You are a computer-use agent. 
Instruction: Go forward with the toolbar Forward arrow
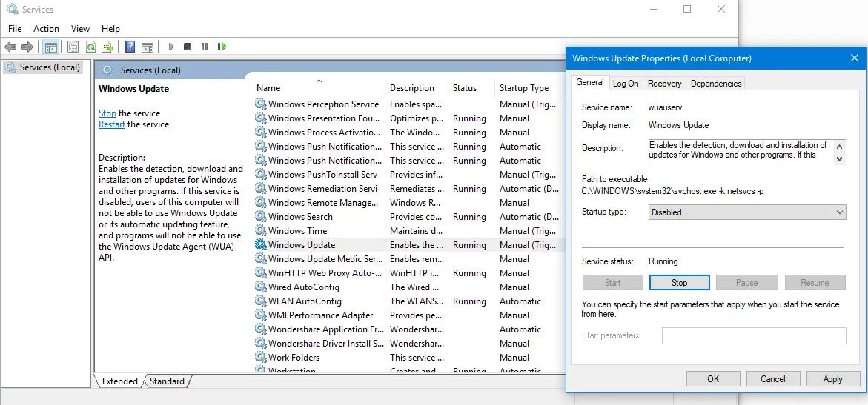tap(27, 47)
